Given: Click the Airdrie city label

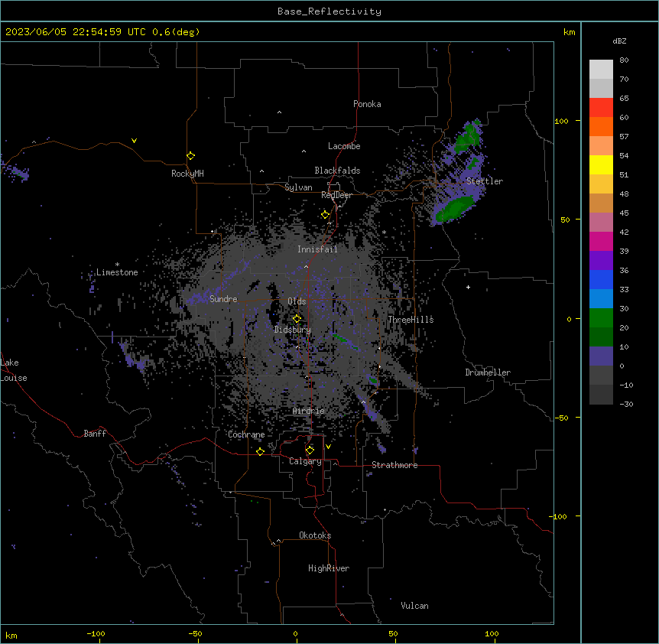Looking at the screenshot, I should [309, 411].
